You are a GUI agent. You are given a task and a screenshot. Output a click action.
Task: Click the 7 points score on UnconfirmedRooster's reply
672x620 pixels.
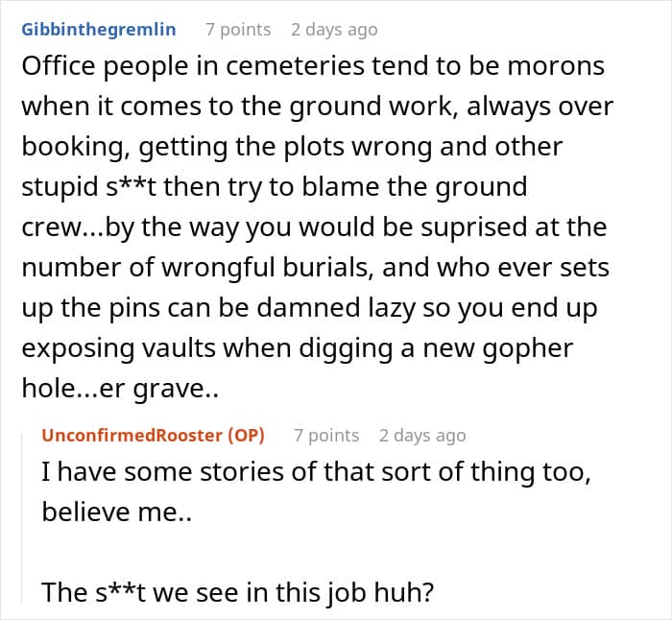[x=326, y=436]
